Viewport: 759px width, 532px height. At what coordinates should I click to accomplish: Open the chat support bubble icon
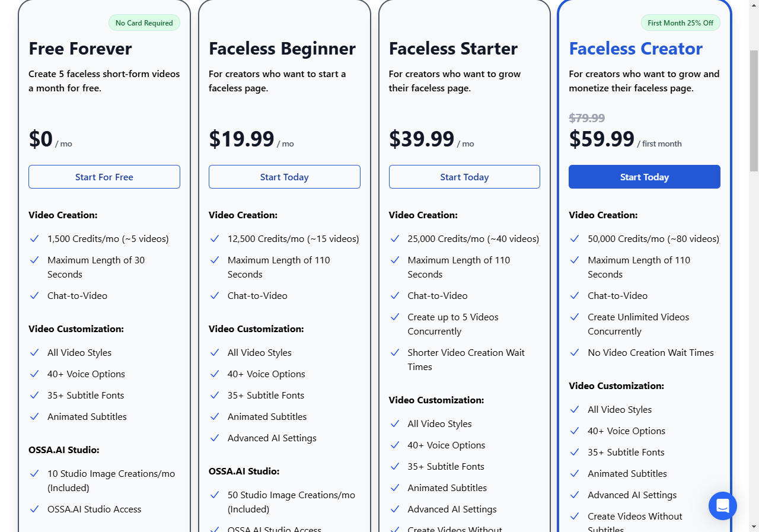[x=722, y=506]
